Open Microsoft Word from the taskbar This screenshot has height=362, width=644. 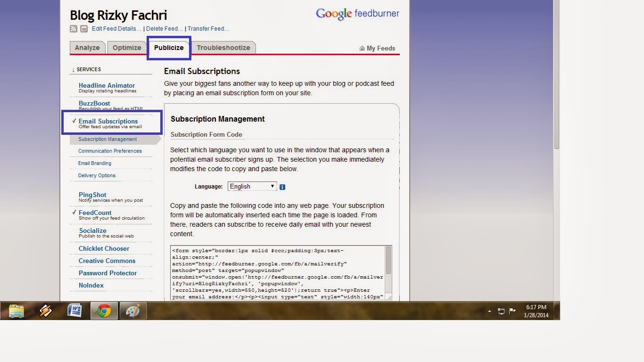point(75,311)
